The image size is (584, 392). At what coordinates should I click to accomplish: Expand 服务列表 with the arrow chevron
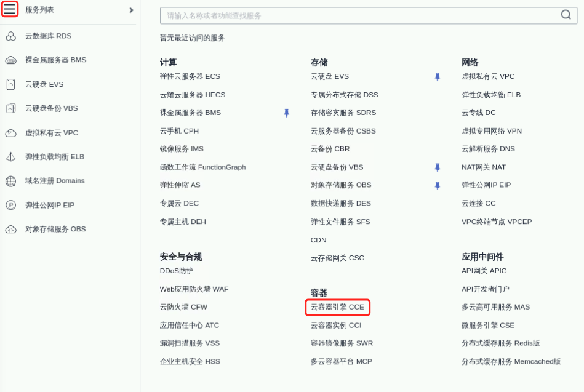tap(131, 10)
